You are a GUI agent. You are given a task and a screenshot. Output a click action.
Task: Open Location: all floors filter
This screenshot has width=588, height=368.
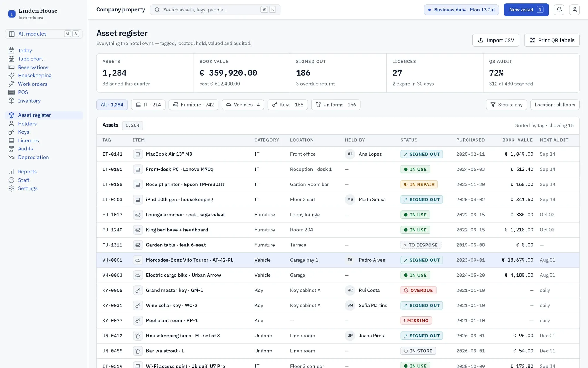point(555,105)
